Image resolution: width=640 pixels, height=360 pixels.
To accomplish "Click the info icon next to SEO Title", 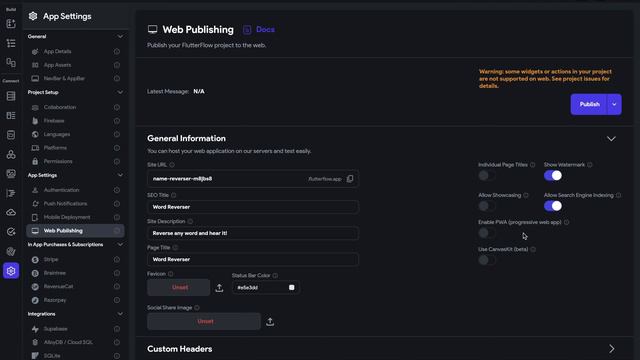I will [173, 195].
